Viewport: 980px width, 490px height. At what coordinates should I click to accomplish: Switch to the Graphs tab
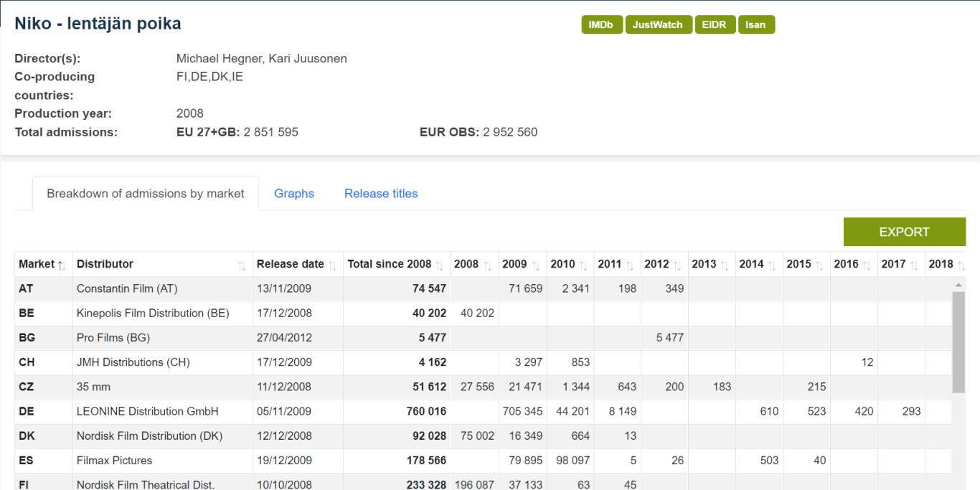click(x=294, y=194)
